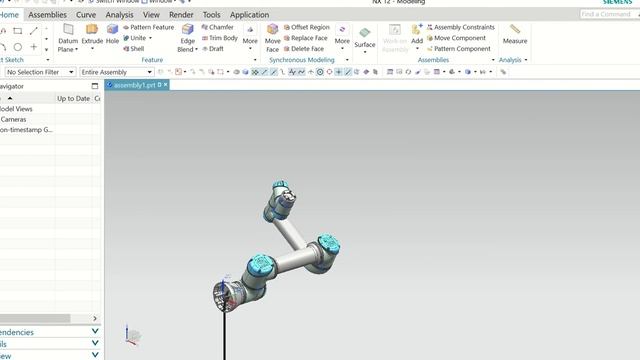The width and height of the screenshot is (640, 360).
Task: Click the robot arm model in viewport
Action: [278, 248]
